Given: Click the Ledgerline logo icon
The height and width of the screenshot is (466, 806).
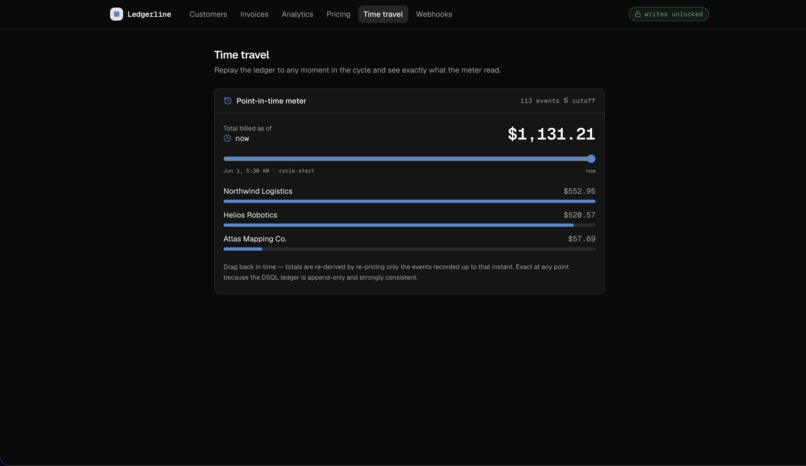Looking at the screenshot, I should coord(116,14).
